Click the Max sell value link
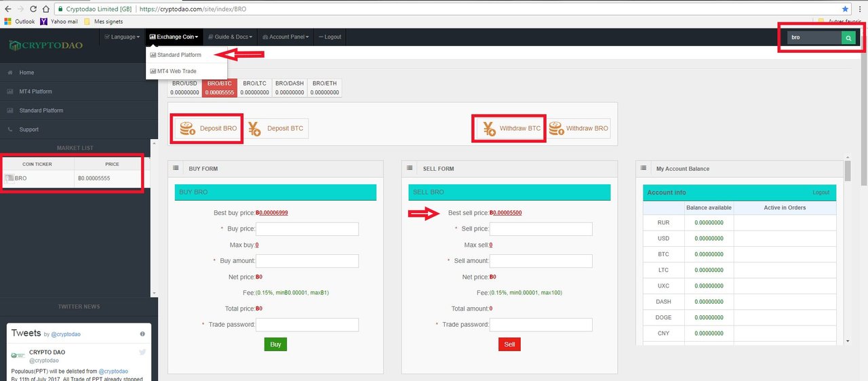This screenshot has height=381, width=868. 491,245
